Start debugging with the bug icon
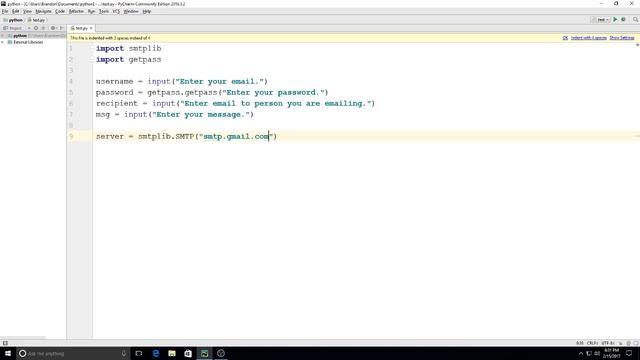This screenshot has height=360, width=640. 623,20
